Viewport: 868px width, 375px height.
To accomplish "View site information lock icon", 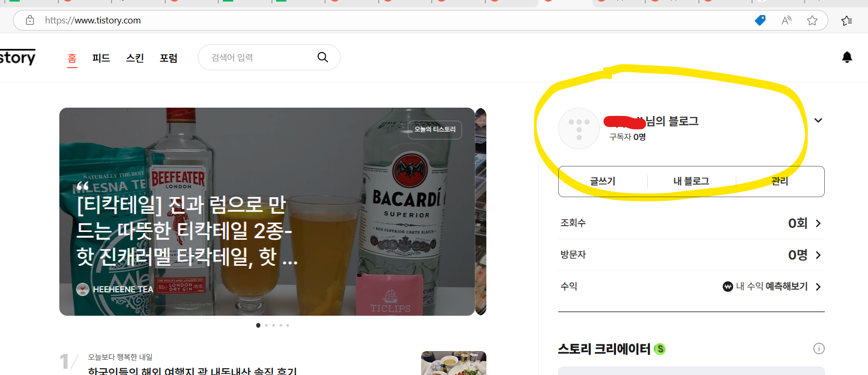I will (x=30, y=20).
